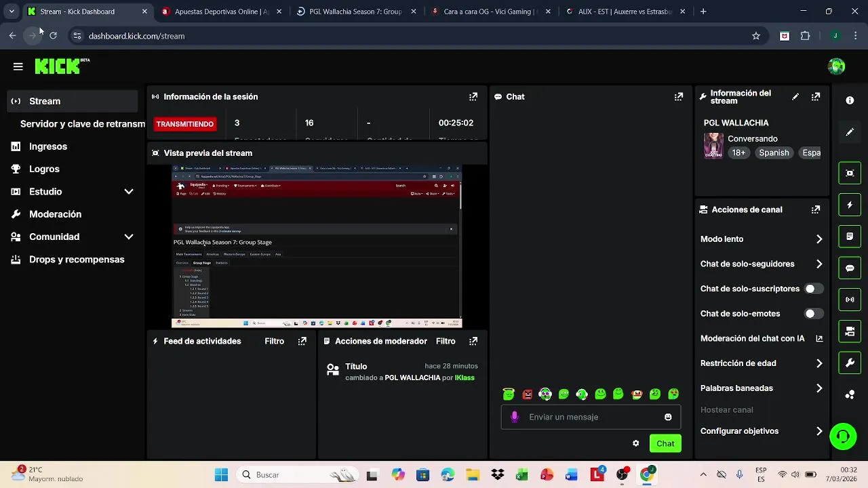Open emoji picker in chat message box
This screenshot has width=868, height=488.
point(668,417)
